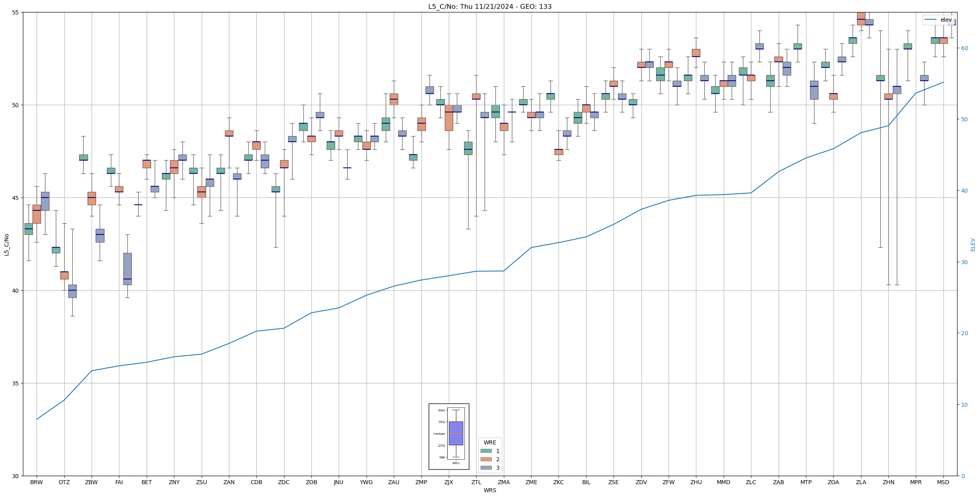Click the WRE legend title
Viewport: 980px width, 497px height.
tap(490, 442)
